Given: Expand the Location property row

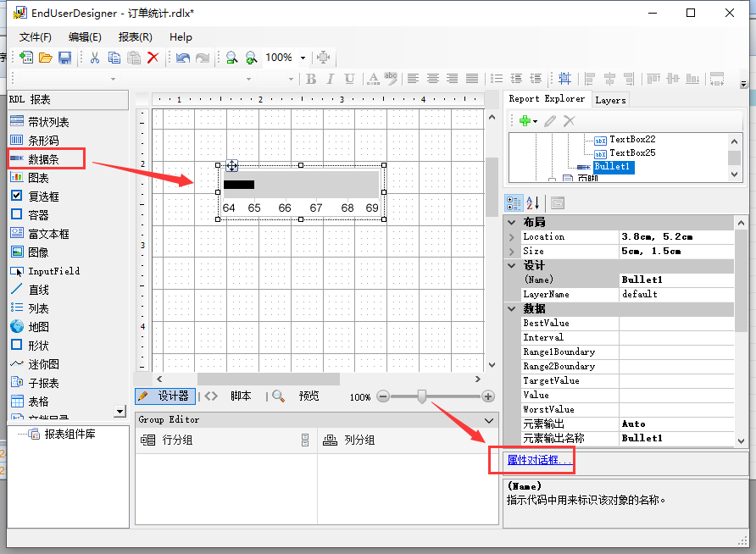Looking at the screenshot, I should 512,237.
